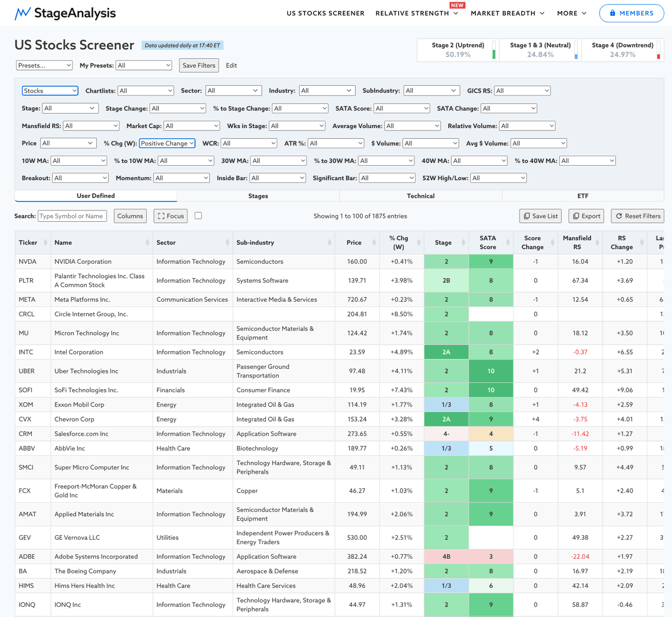This screenshot has width=672, height=617.
Task: Toggle the checkbox next to Focus
Action: (198, 216)
